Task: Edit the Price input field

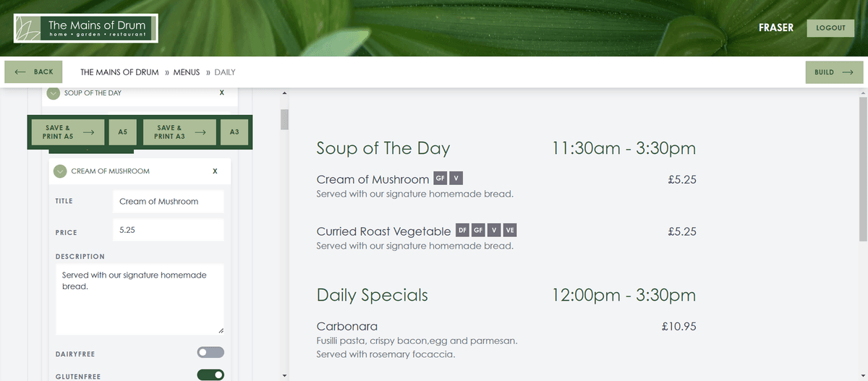Action: (x=168, y=230)
